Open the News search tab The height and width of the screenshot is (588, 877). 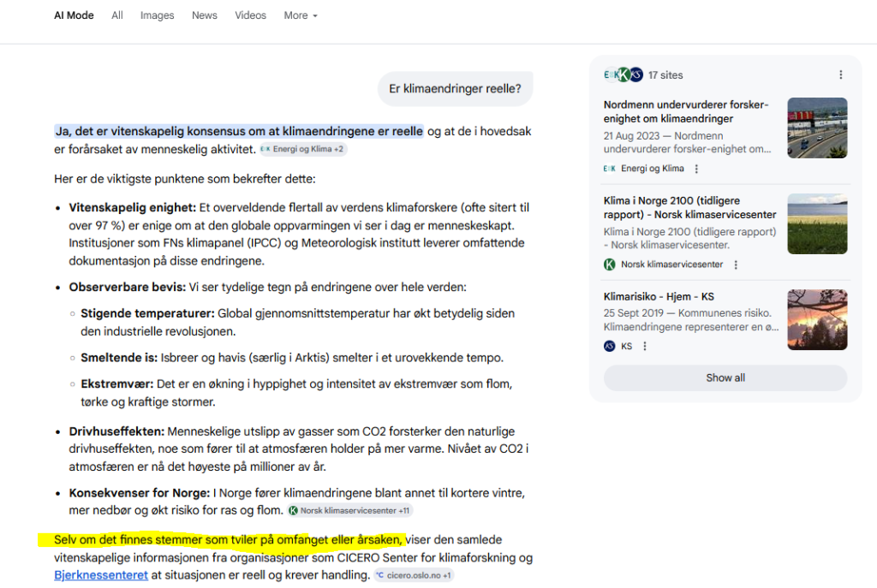[x=204, y=15]
